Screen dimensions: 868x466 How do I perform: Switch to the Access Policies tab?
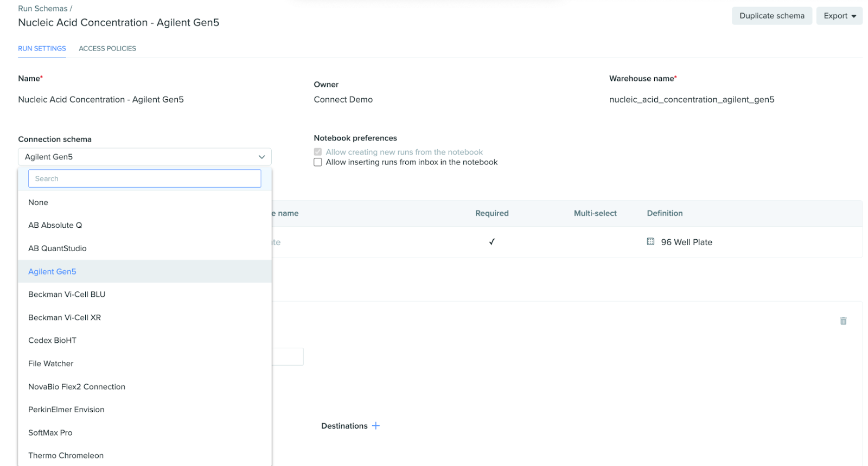point(107,48)
